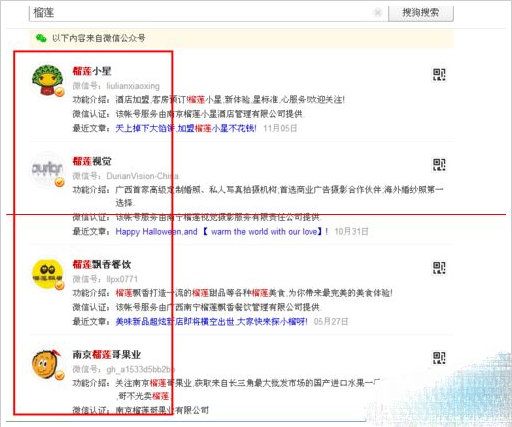This screenshot has height=427, width=512.
Task: Click the 以下内容来自微信公众号 notice bar
Action: click(x=242, y=38)
